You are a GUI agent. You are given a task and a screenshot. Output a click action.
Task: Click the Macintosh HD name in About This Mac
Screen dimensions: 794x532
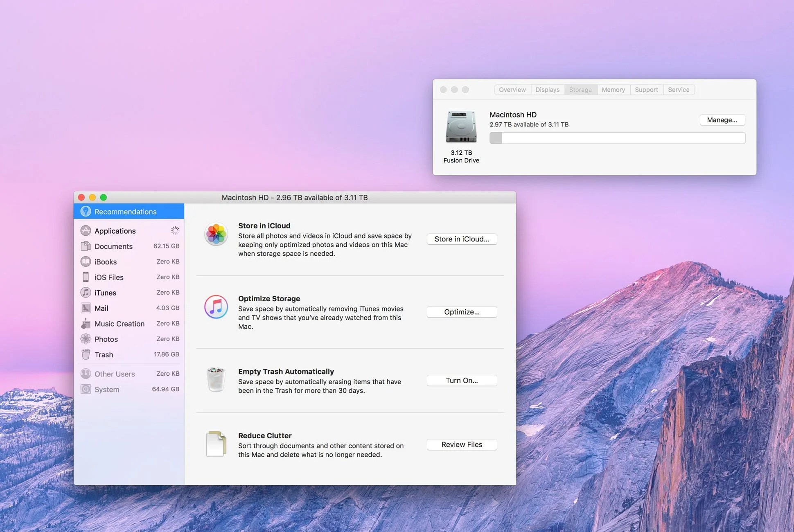(513, 115)
